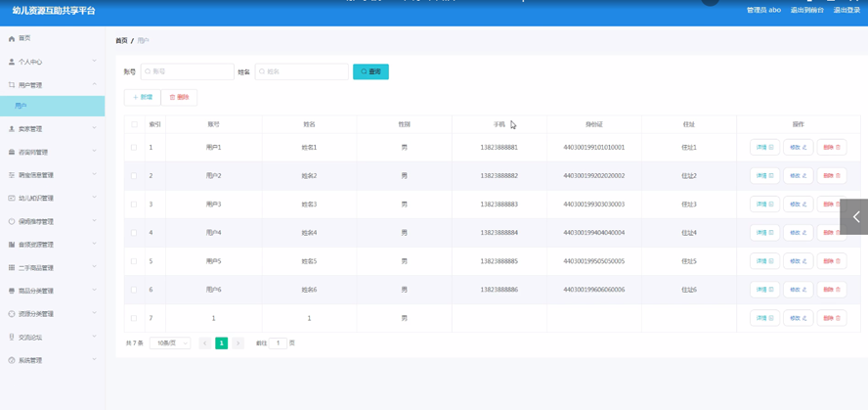
Task: Toggle the select-all checkbox in table header
Action: point(135,124)
